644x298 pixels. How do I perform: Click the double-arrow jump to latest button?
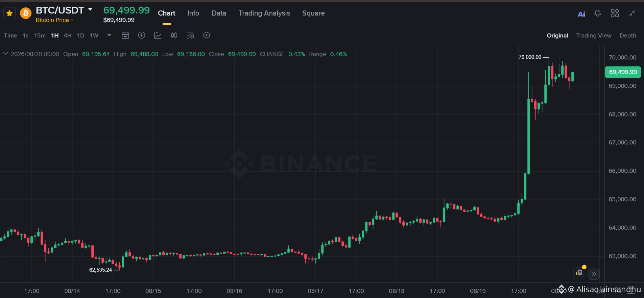[594, 274]
